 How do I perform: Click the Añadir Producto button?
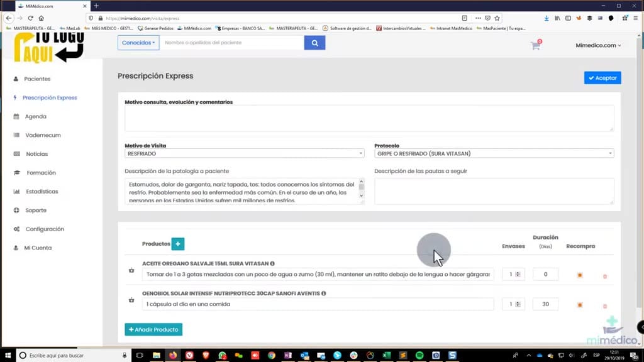click(x=153, y=329)
